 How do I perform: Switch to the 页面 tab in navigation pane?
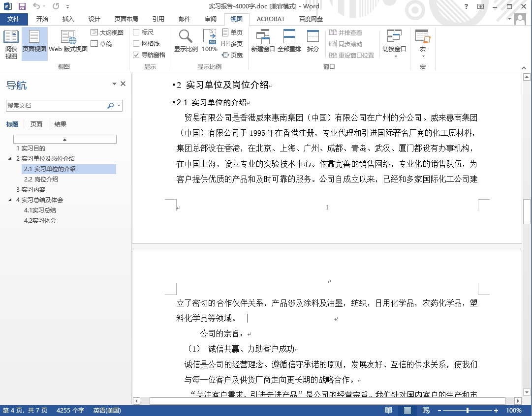point(36,124)
